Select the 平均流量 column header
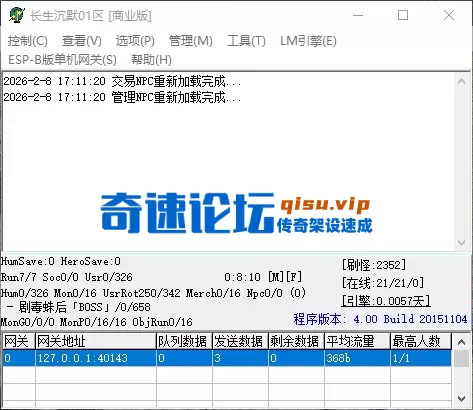The height and width of the screenshot is (410, 473). click(357, 341)
